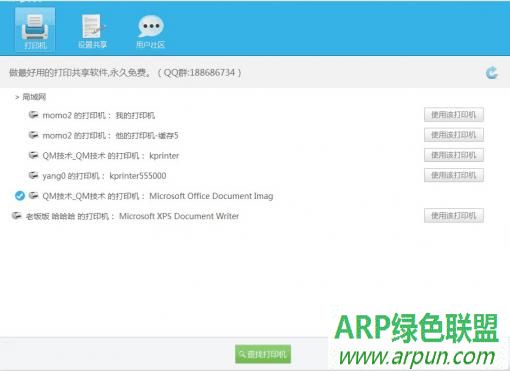Click the printer icon beside QM技术 kprinter

click(x=33, y=155)
